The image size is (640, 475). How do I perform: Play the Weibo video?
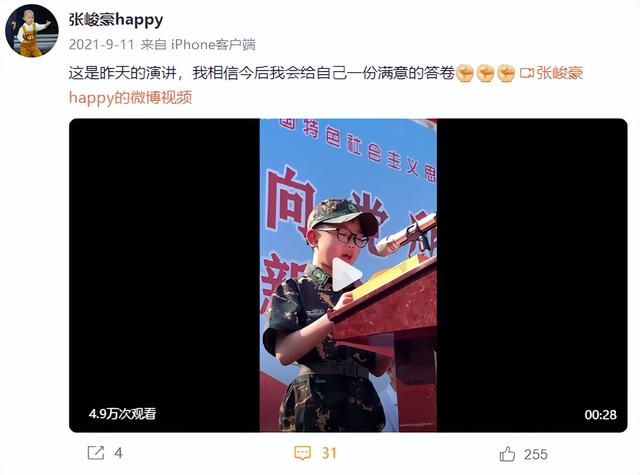pos(347,275)
